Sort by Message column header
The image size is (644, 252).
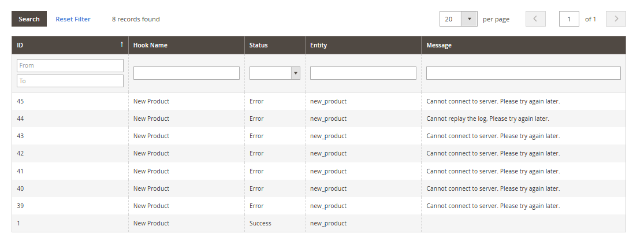coord(439,45)
